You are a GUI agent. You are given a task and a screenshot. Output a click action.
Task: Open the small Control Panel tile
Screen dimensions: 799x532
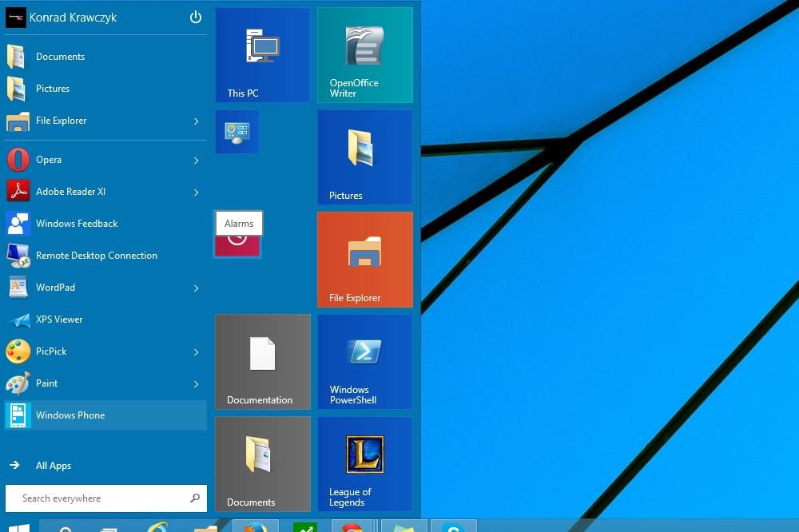pyautogui.click(x=237, y=132)
